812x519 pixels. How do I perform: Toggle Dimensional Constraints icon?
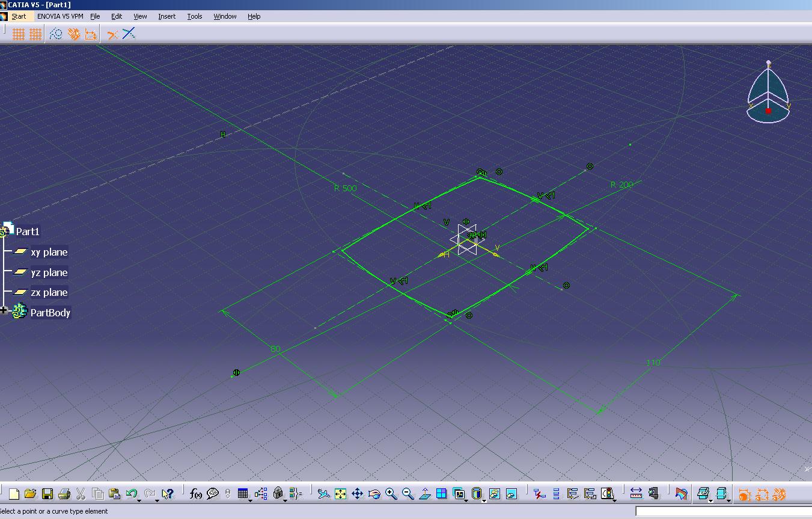(91, 34)
